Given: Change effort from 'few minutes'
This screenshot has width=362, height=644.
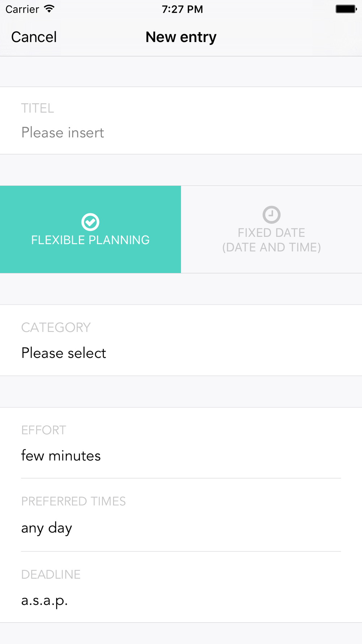Looking at the screenshot, I should [x=61, y=456].
